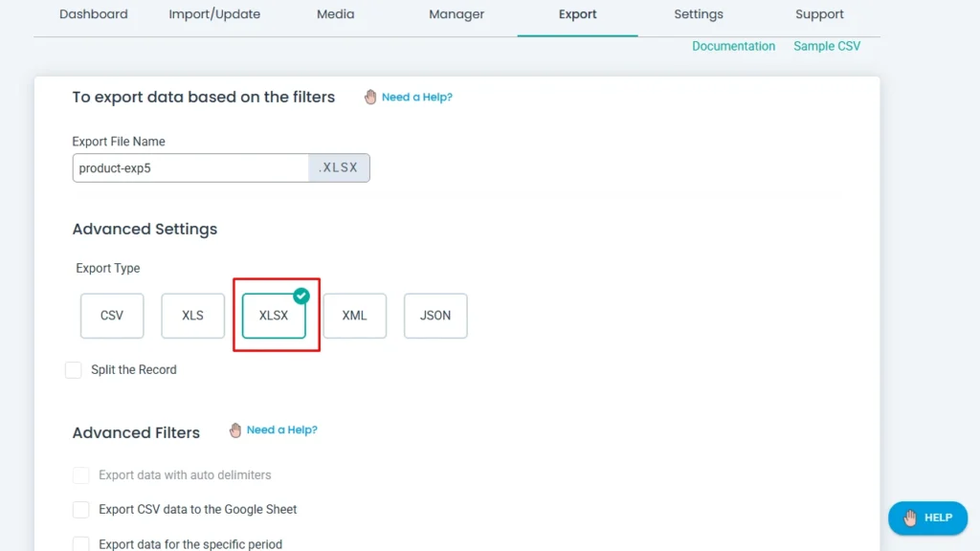Screen dimensions: 980x551
Task: Click the hand icon next to Advanced Filters
Action: 235,430
